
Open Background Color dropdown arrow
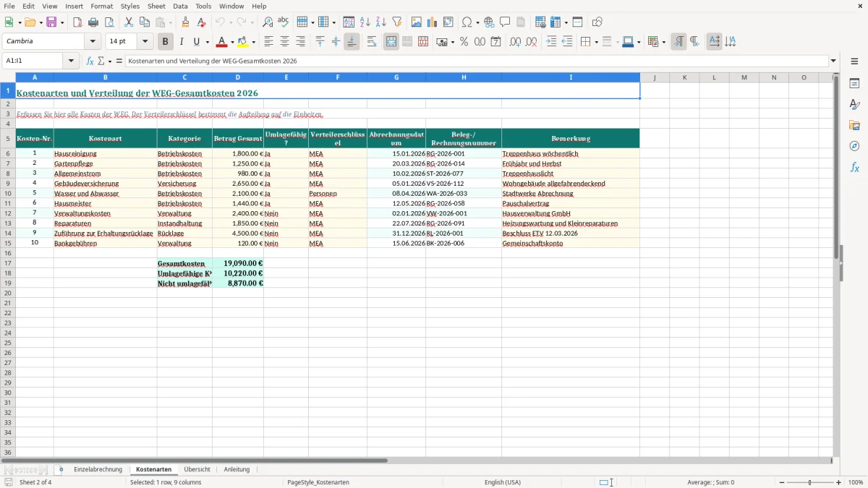click(253, 42)
